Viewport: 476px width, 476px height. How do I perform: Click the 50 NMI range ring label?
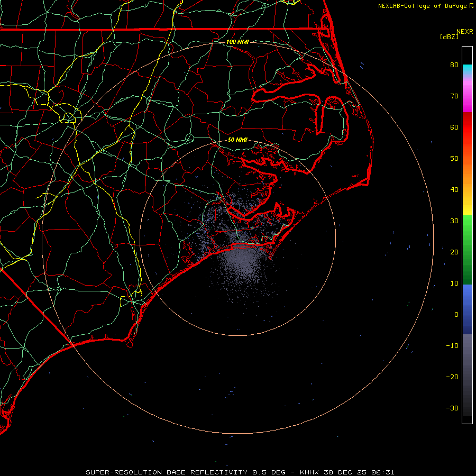tap(237, 140)
